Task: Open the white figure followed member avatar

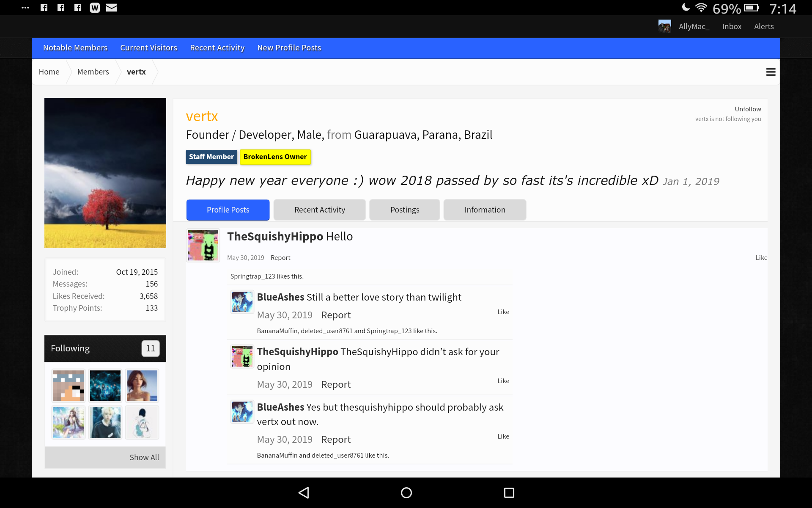Action: (x=142, y=422)
